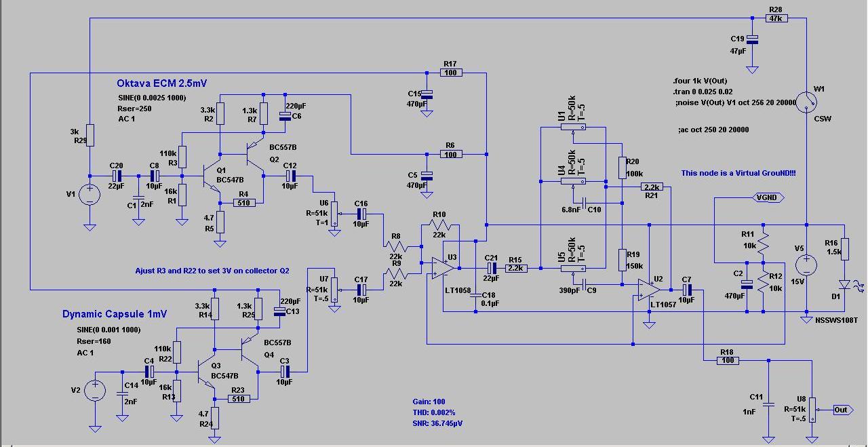
Task: Select the R28 47k resistor
Action: [x=776, y=18]
